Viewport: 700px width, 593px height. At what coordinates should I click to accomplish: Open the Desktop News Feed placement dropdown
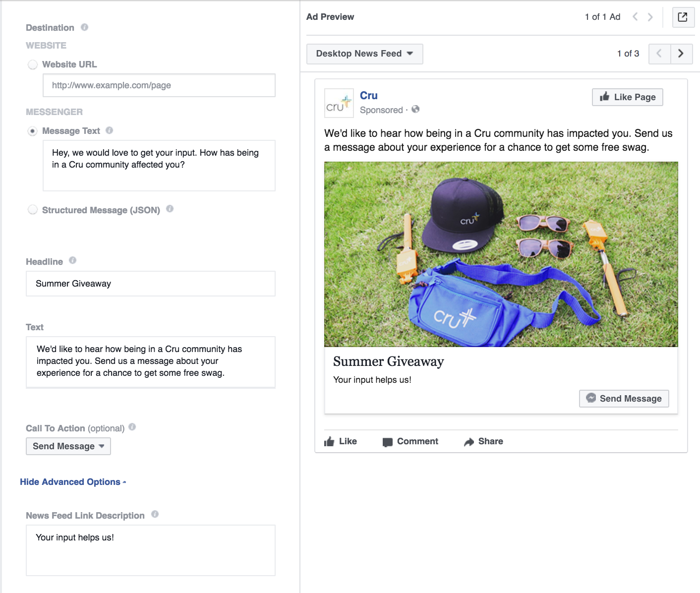tap(365, 54)
